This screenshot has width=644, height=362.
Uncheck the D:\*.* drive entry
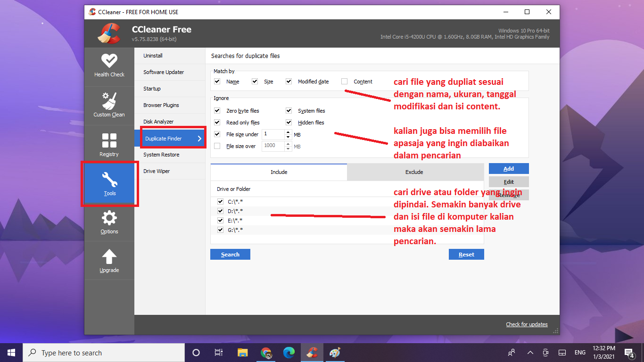pyautogui.click(x=220, y=211)
